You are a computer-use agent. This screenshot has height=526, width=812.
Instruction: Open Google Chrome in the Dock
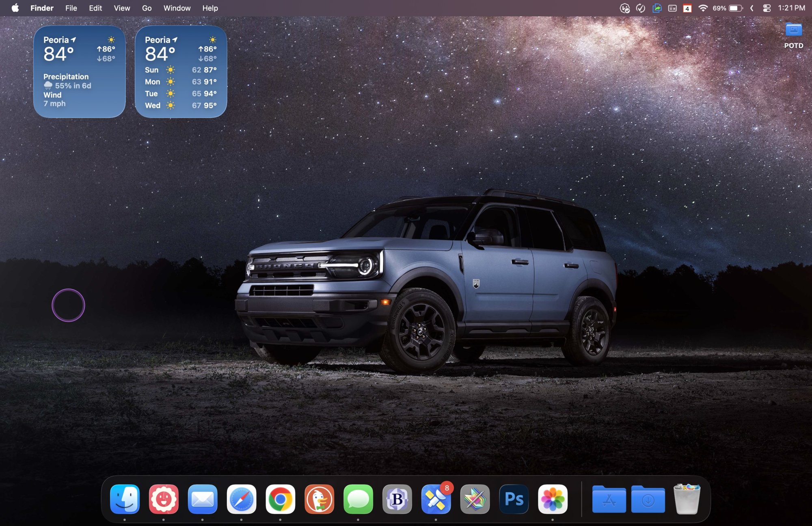click(280, 499)
